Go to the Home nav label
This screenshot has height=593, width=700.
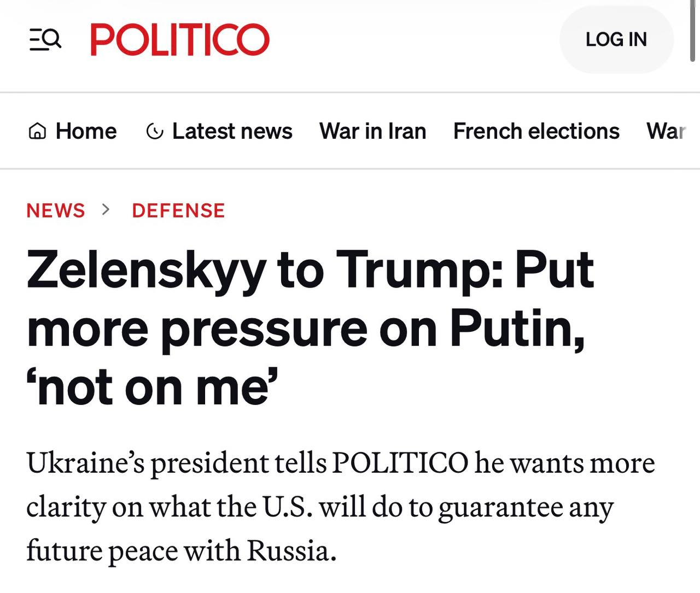[x=86, y=131]
